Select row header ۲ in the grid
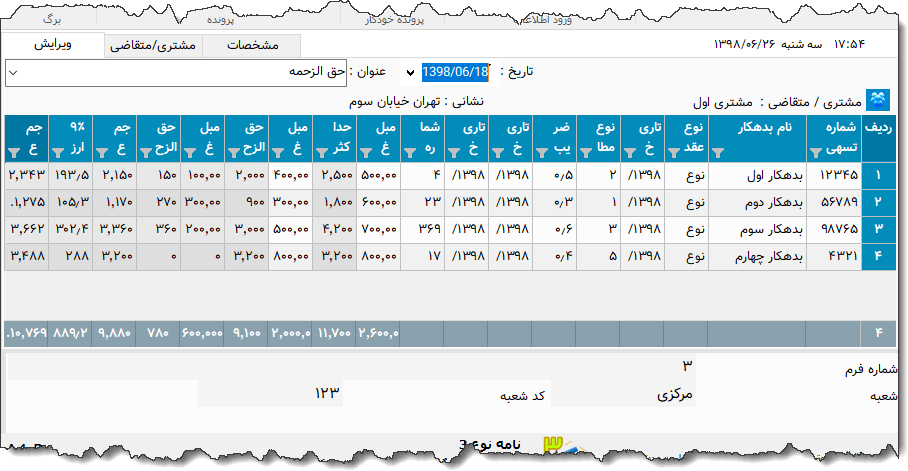This screenshot has width=908, height=471. pos(878,202)
